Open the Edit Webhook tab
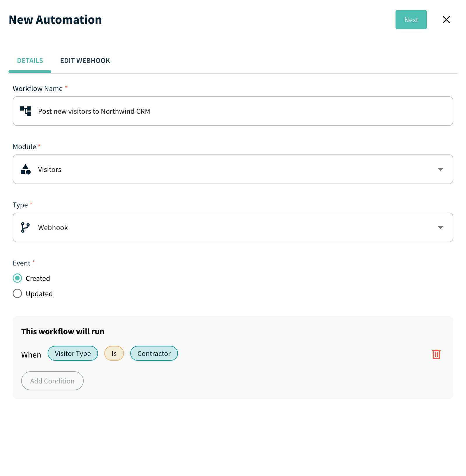This screenshot has height=476, width=466. pos(85,61)
